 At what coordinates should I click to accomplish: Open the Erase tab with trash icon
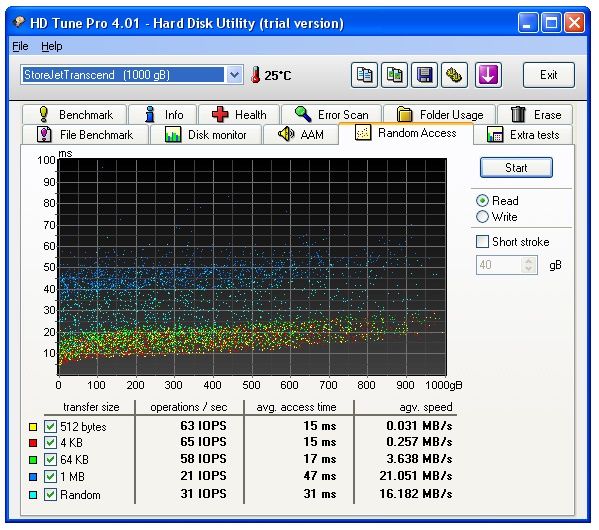(535, 115)
